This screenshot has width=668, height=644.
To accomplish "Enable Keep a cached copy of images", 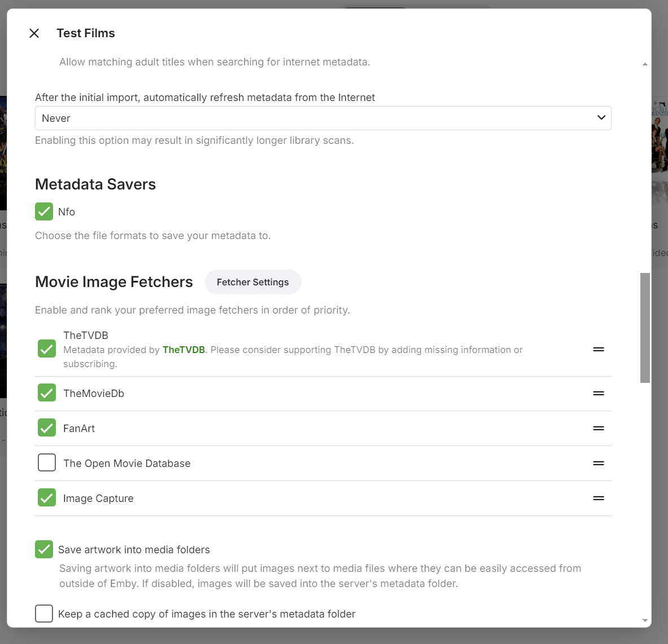I will [x=44, y=614].
